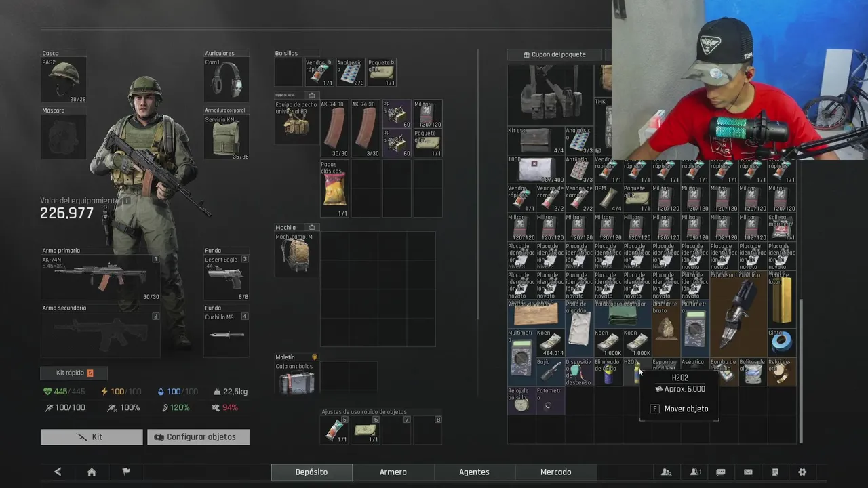This screenshot has height=488, width=868.
Task: Click the Moch. camo M backpack slot
Action: [x=296, y=254]
